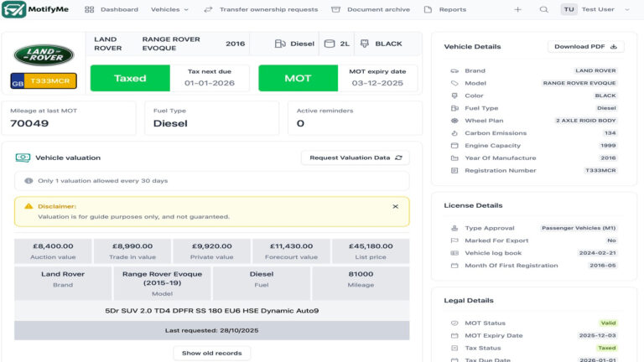Click the Valid MOT status tag
The image size is (644, 362).
coord(608,323)
